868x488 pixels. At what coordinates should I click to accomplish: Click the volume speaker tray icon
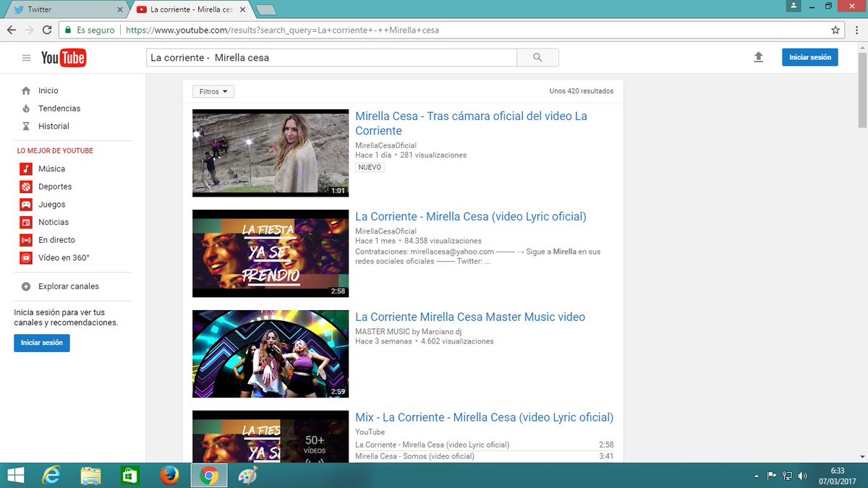pos(802,476)
